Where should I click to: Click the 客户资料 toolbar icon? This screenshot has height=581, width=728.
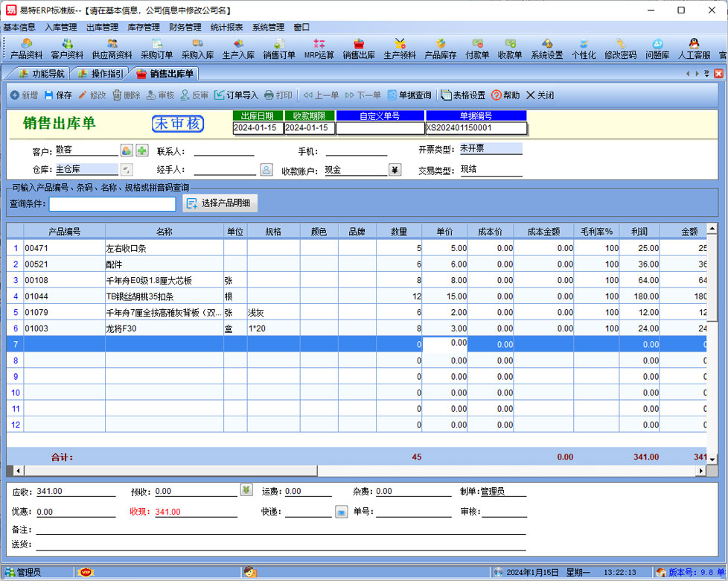point(67,49)
